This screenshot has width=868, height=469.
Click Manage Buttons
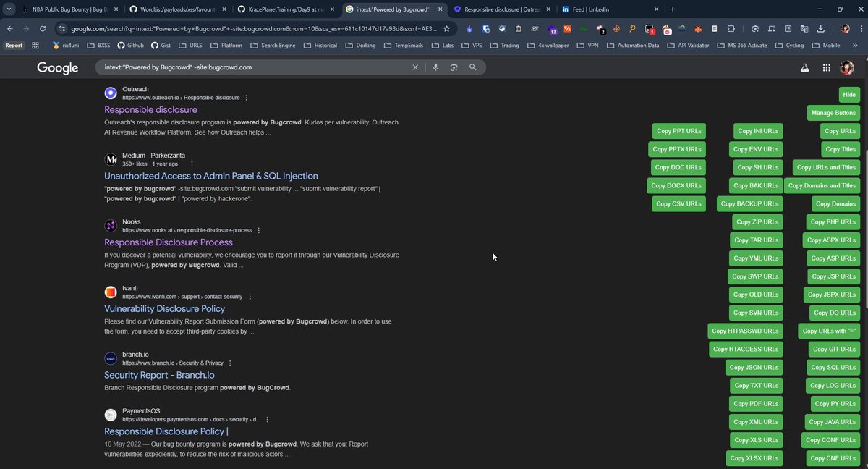point(833,113)
